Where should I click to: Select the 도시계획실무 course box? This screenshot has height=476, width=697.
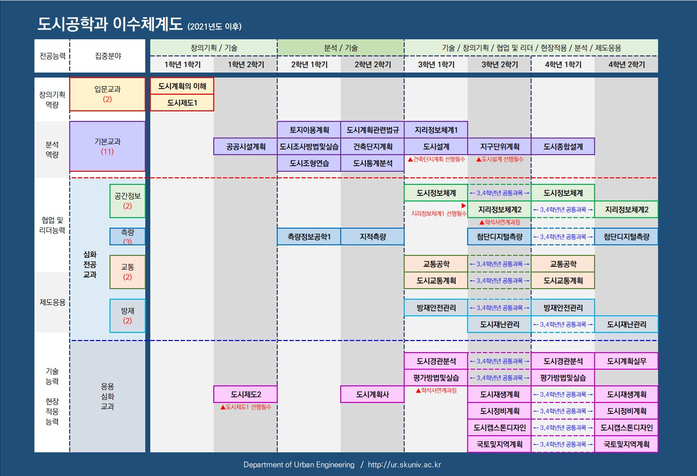[x=627, y=361]
